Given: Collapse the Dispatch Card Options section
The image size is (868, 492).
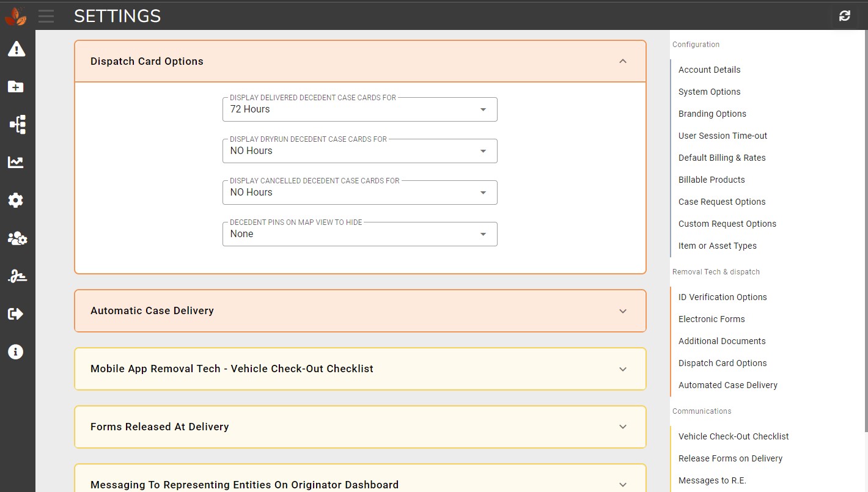Looking at the screenshot, I should tap(623, 61).
